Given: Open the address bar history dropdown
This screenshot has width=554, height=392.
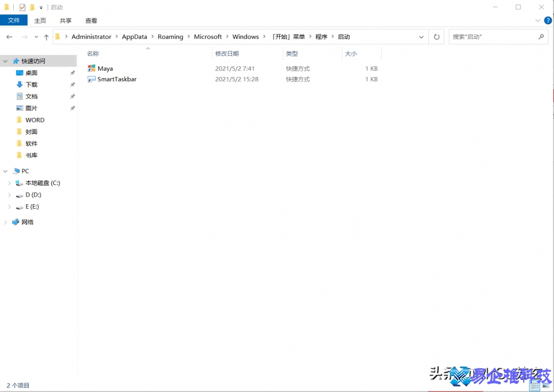Looking at the screenshot, I should 422,37.
